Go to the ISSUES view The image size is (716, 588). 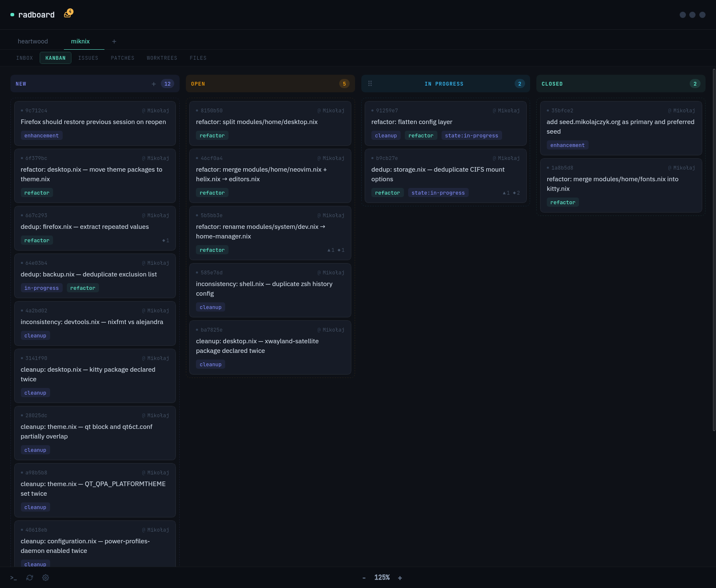[x=88, y=58]
